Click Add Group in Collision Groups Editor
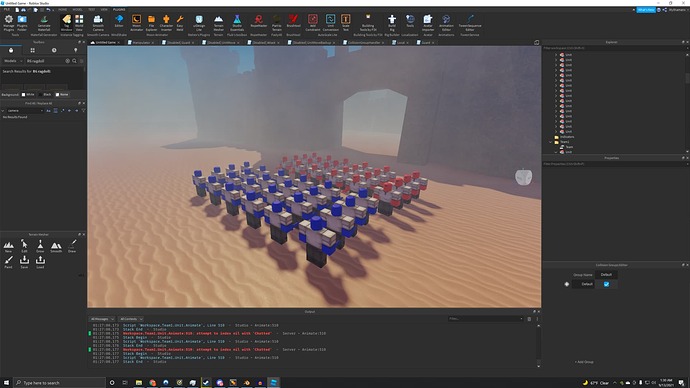 point(584,362)
